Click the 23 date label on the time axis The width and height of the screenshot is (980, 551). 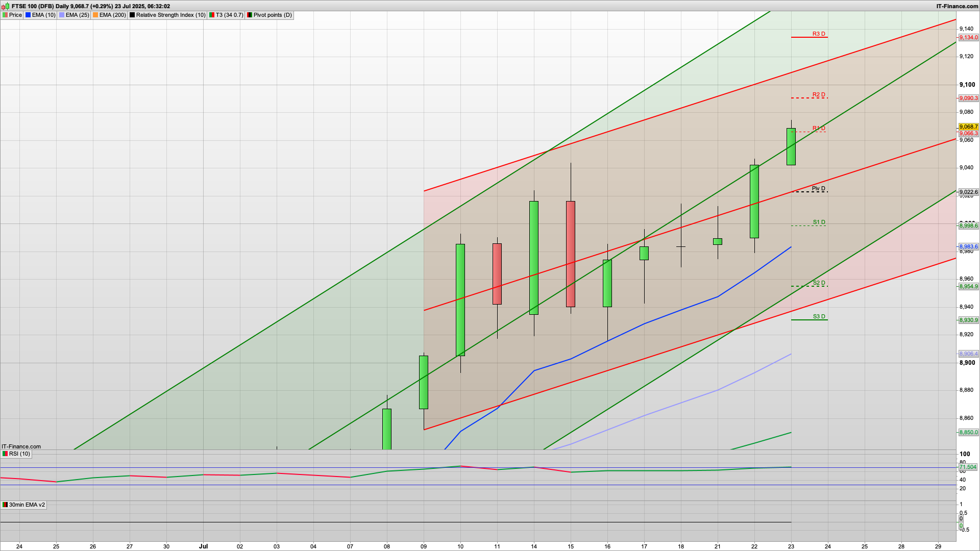coord(791,546)
